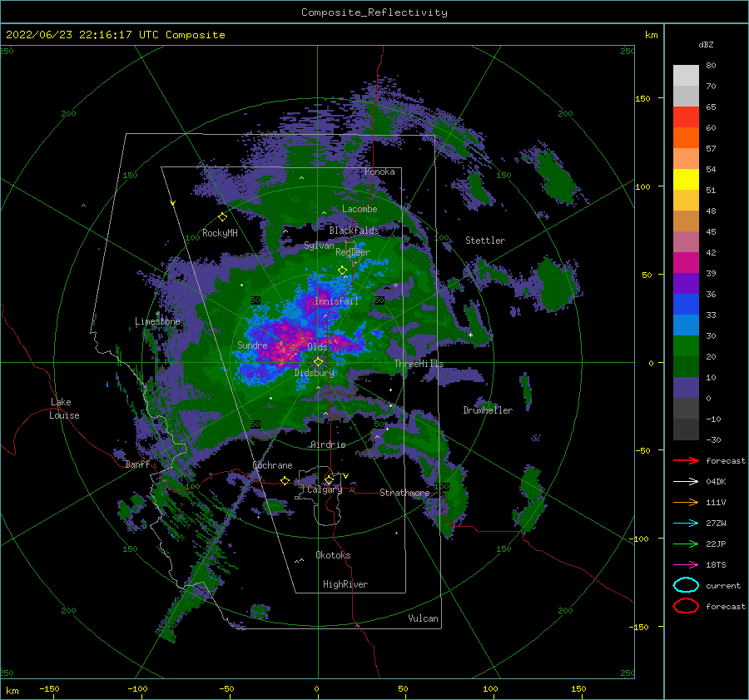This screenshot has width=749, height=700.
Task: Click the 30 dBZ light blue swatch
Action: (x=686, y=325)
